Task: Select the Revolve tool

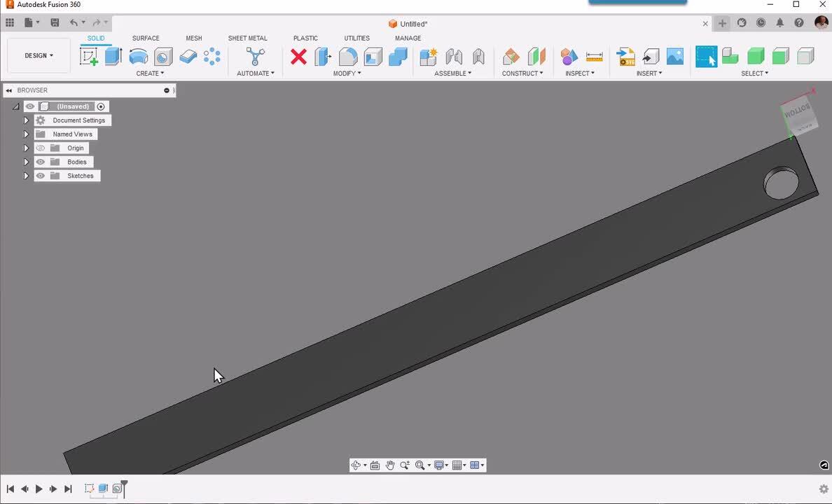Action: (139, 57)
